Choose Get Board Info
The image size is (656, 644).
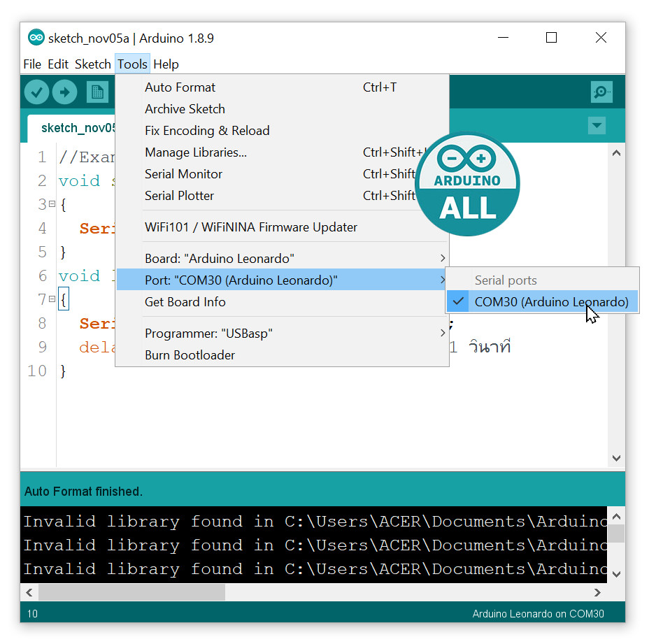pyautogui.click(x=282, y=302)
